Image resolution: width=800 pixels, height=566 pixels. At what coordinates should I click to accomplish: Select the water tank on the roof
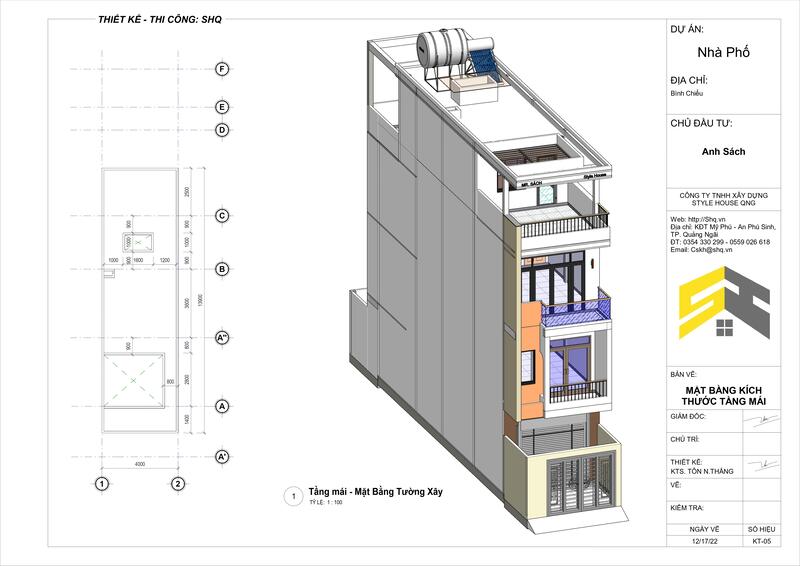point(443,47)
